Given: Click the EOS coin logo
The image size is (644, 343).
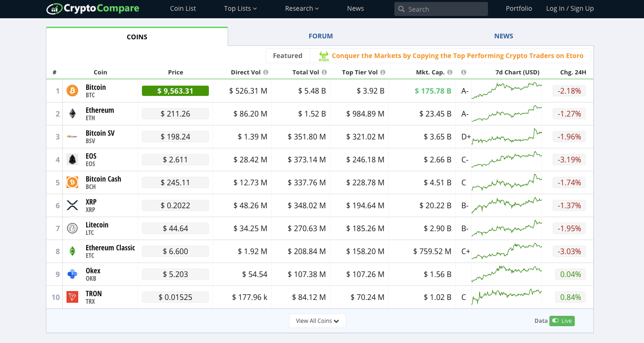Looking at the screenshot, I should click(x=72, y=159).
